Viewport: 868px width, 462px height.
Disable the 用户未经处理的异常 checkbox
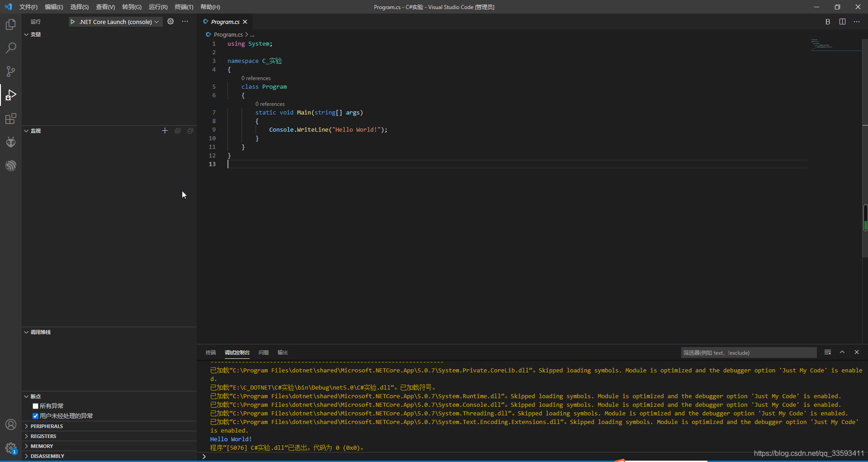tap(35, 416)
